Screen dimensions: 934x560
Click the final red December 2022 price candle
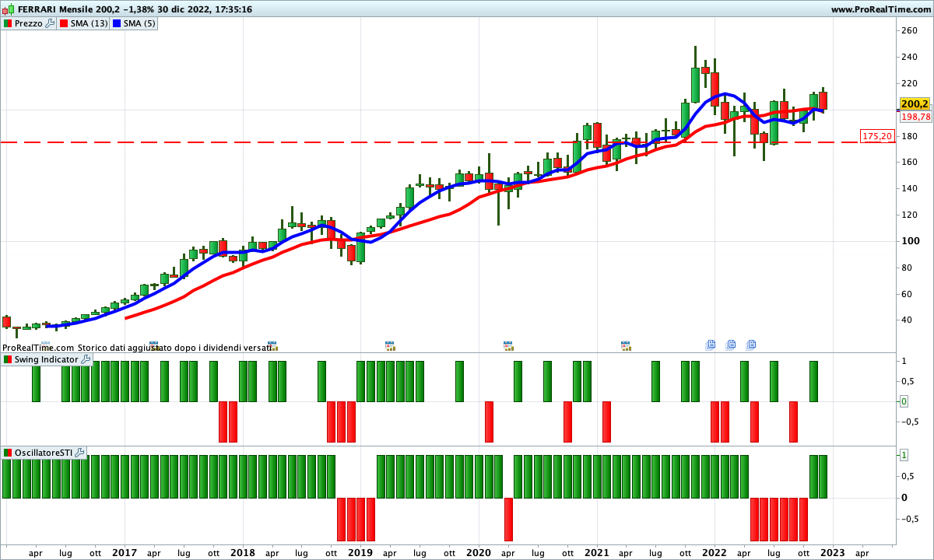point(823,100)
